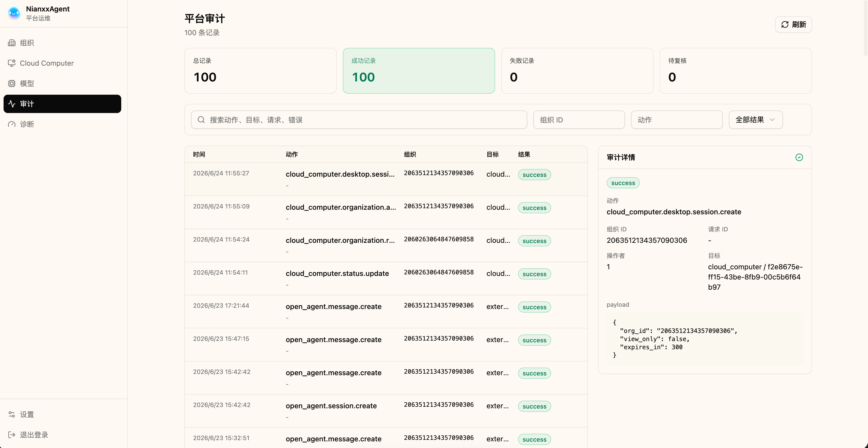This screenshot has height=448, width=868.
Task: Click the 时间 column header
Action: pyautogui.click(x=199, y=154)
